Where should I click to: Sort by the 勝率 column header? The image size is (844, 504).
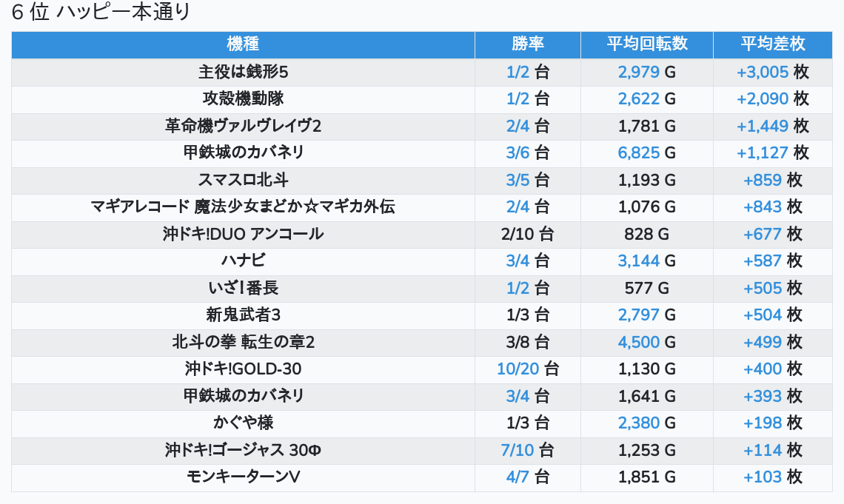(x=527, y=44)
